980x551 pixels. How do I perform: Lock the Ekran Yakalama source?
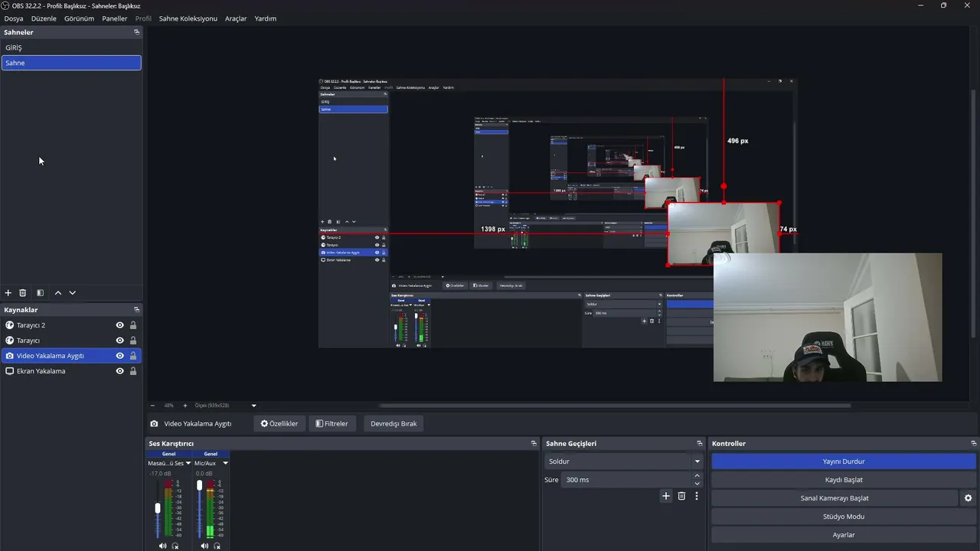click(133, 371)
